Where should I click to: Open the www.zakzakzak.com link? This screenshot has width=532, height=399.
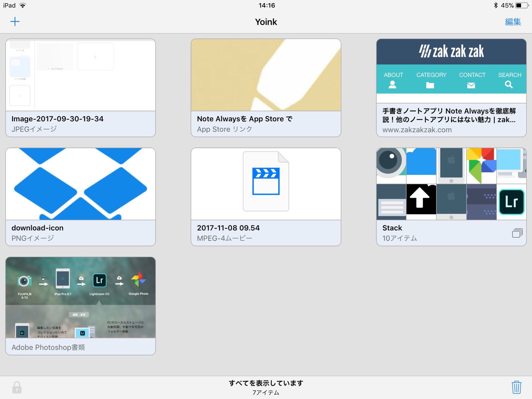[x=417, y=130]
